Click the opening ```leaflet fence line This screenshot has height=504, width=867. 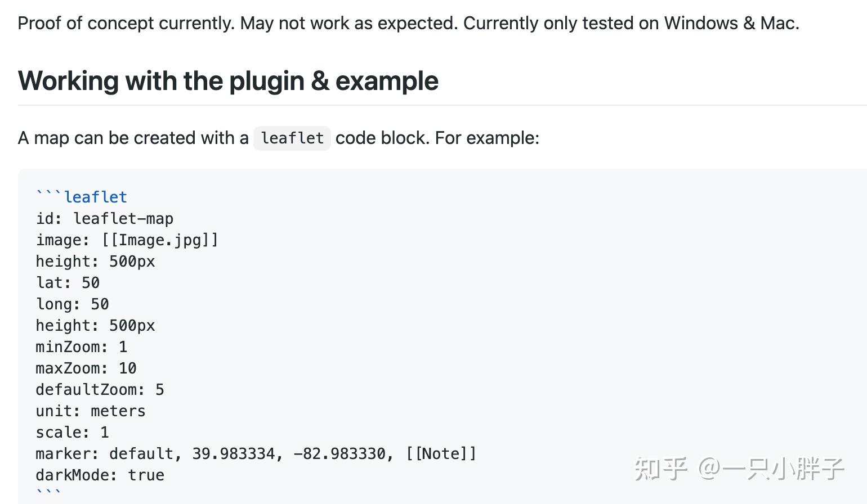(82, 197)
